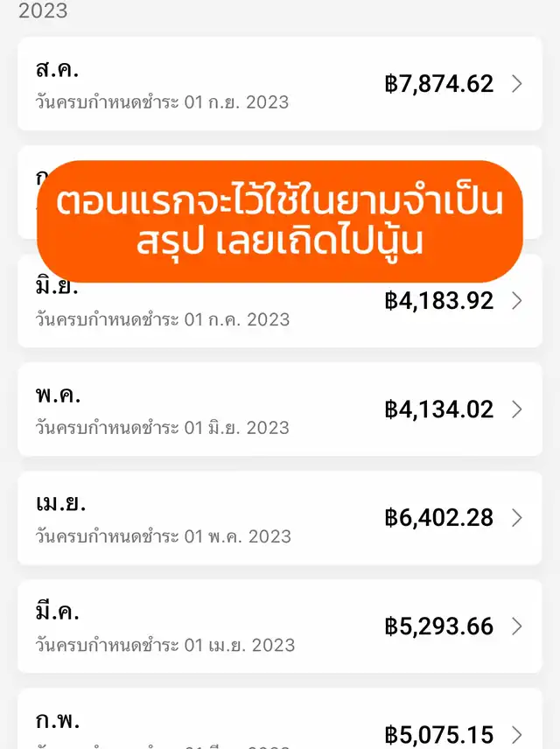Click due date text 01 ก.ย. 2023

pyautogui.click(x=236, y=102)
